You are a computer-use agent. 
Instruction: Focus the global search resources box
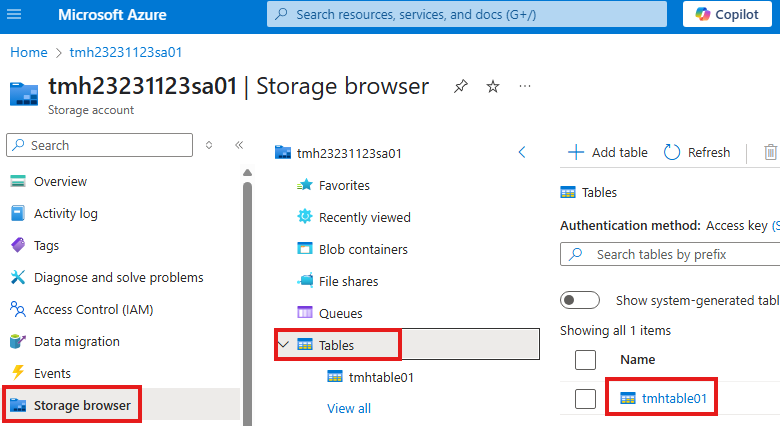coord(467,14)
